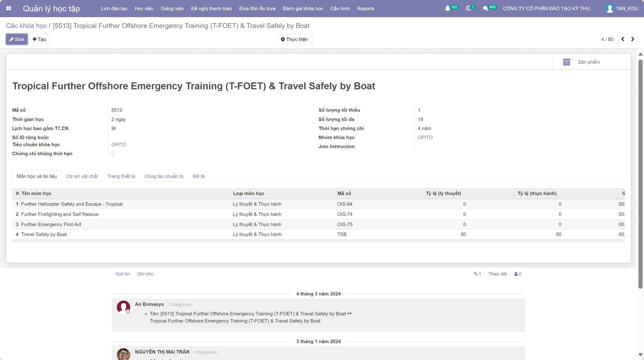The height and width of the screenshot is (360, 644).
Task: Open the Cấu hình menu
Action: click(x=340, y=8)
